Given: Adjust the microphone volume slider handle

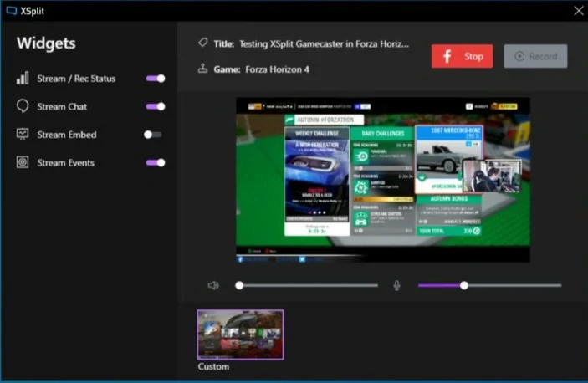Looking at the screenshot, I should point(464,285).
